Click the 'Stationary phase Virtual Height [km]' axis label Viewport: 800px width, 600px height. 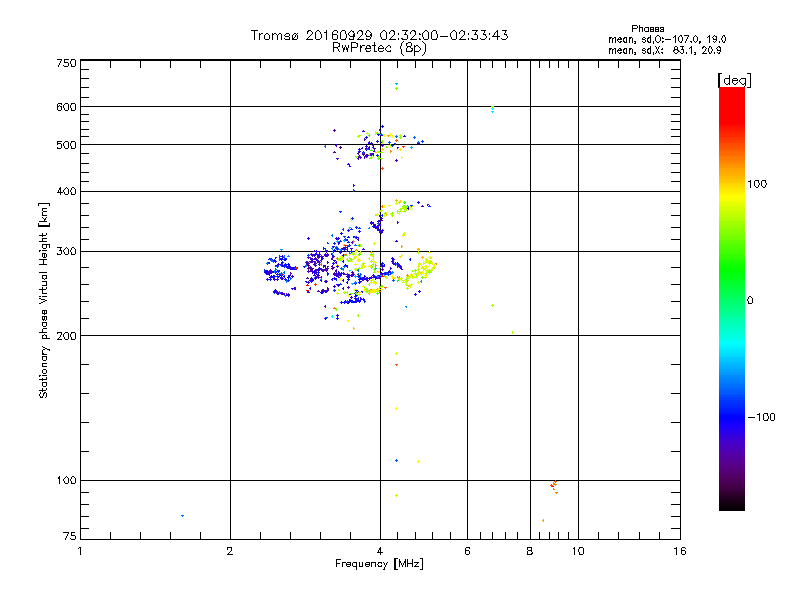pos(44,301)
